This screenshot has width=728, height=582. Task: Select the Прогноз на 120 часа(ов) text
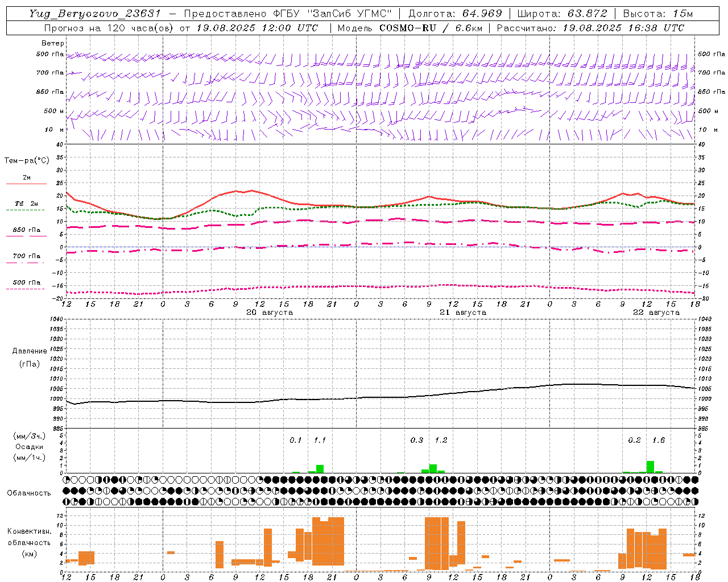click(x=109, y=27)
